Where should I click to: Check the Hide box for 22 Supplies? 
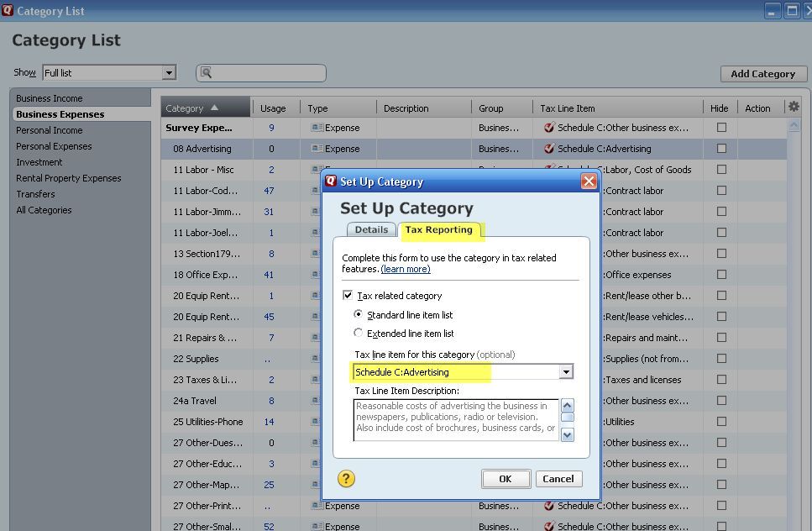pos(720,359)
